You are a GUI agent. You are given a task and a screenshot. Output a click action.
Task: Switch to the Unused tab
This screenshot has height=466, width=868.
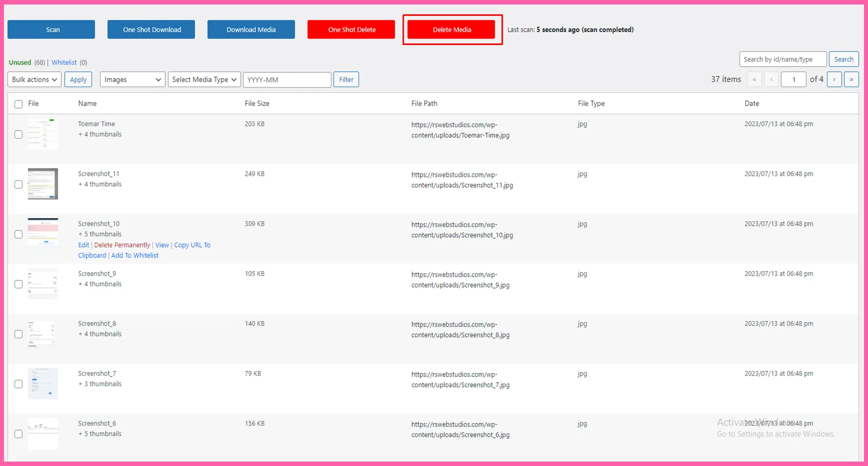click(x=20, y=63)
